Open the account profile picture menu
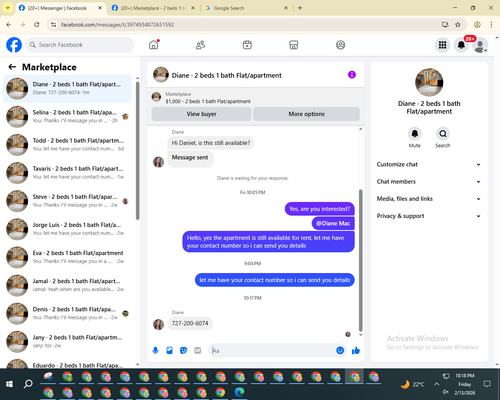The image size is (500, 400). coord(480,45)
